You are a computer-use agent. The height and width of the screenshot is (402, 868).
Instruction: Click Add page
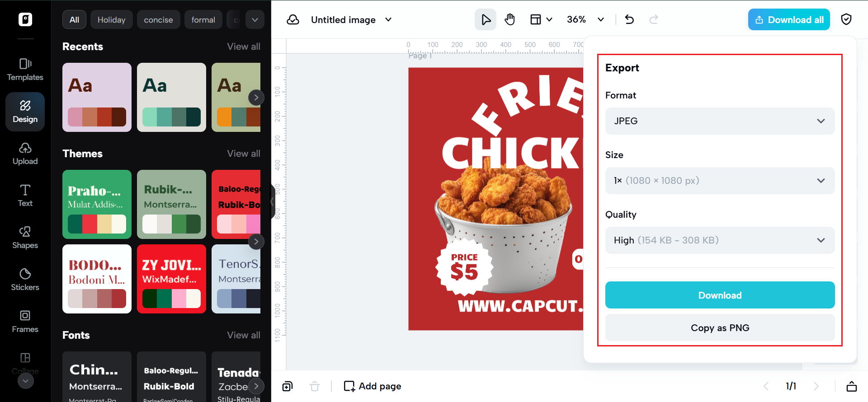click(373, 386)
